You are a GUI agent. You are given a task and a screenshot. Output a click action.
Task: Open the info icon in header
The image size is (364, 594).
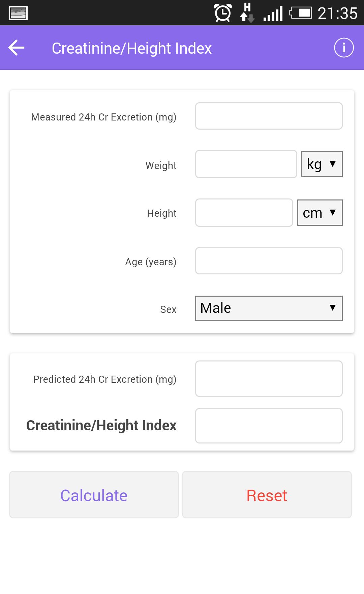[x=344, y=48]
